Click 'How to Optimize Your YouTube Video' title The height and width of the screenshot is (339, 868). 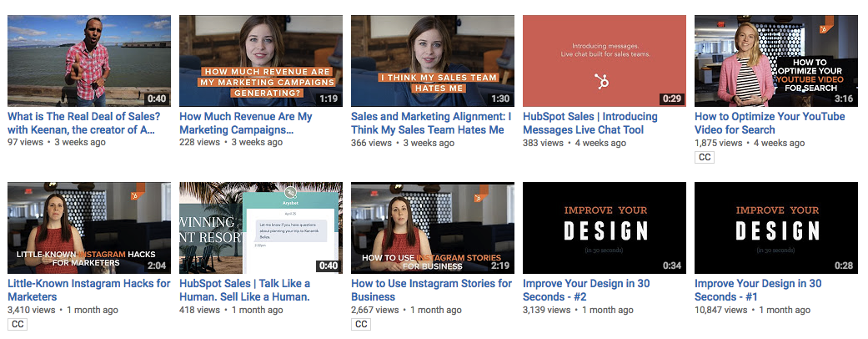(x=770, y=124)
